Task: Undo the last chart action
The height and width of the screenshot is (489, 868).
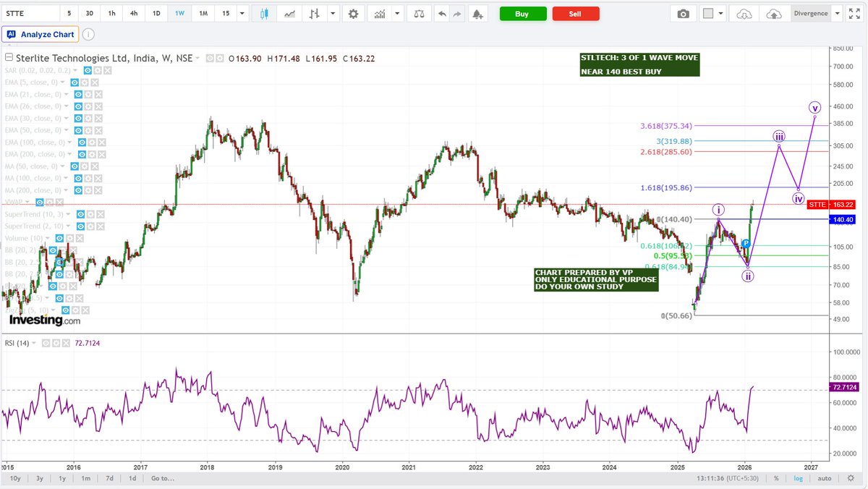Action: tap(441, 14)
